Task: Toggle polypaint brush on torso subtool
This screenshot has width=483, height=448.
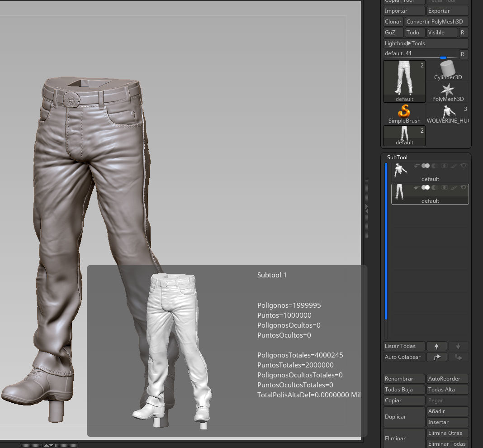Action: point(454,166)
